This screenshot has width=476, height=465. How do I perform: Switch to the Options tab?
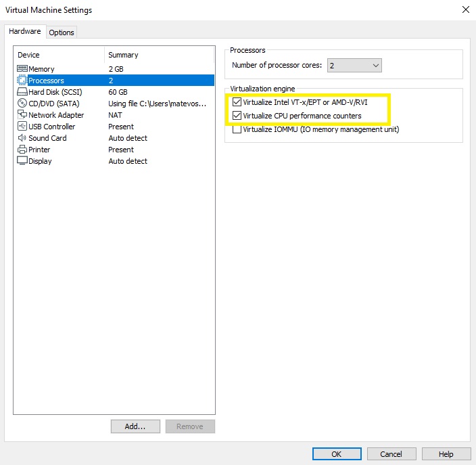point(62,32)
